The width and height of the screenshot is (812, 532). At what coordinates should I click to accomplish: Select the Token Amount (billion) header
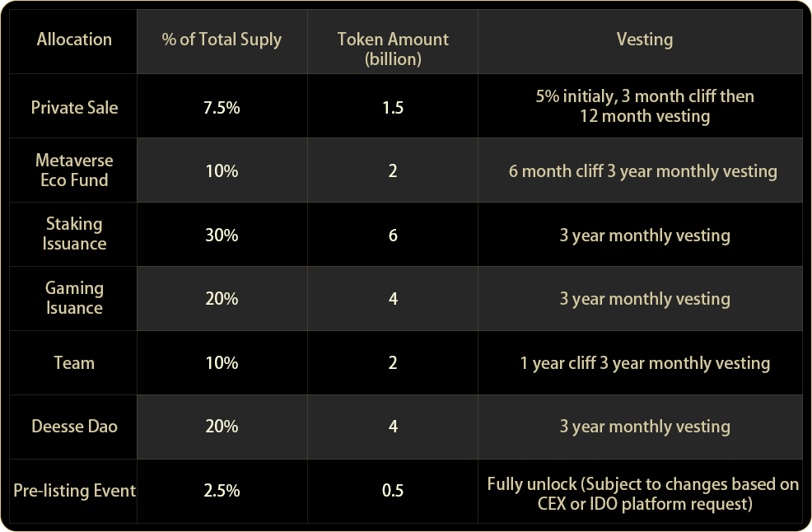click(393, 49)
